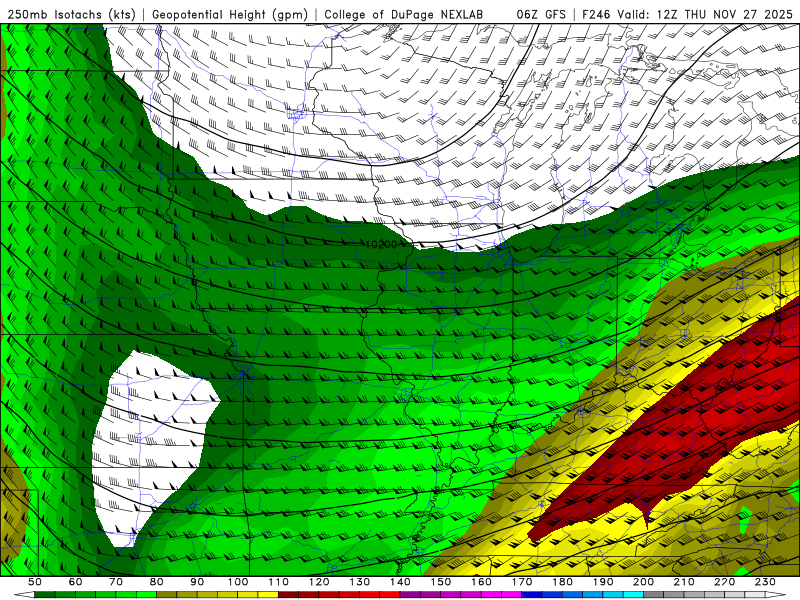800x600 pixels.
Task: Click the "70" value on the legend
Action: click(x=116, y=582)
